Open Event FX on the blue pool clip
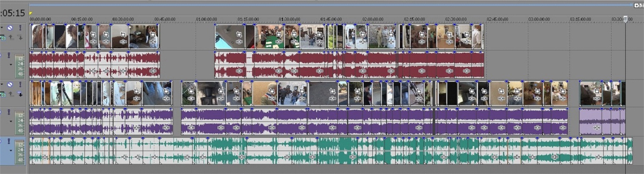 (x=239, y=42)
